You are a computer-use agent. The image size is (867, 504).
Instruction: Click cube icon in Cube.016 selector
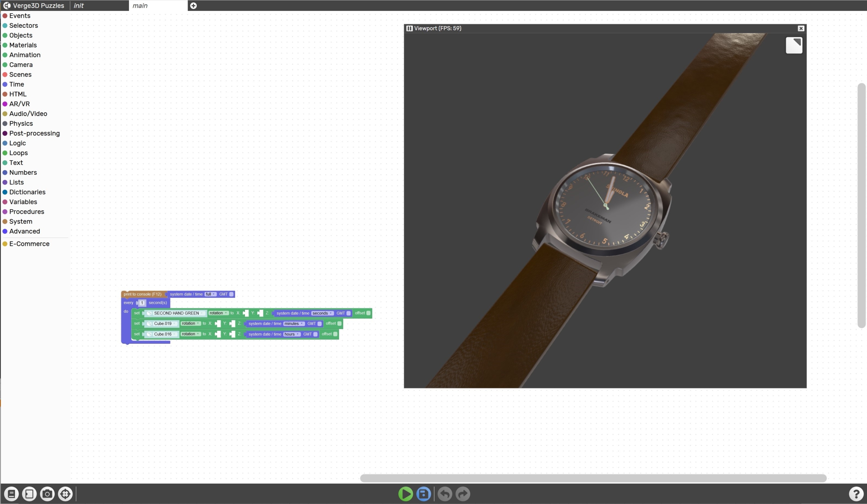coord(149,334)
